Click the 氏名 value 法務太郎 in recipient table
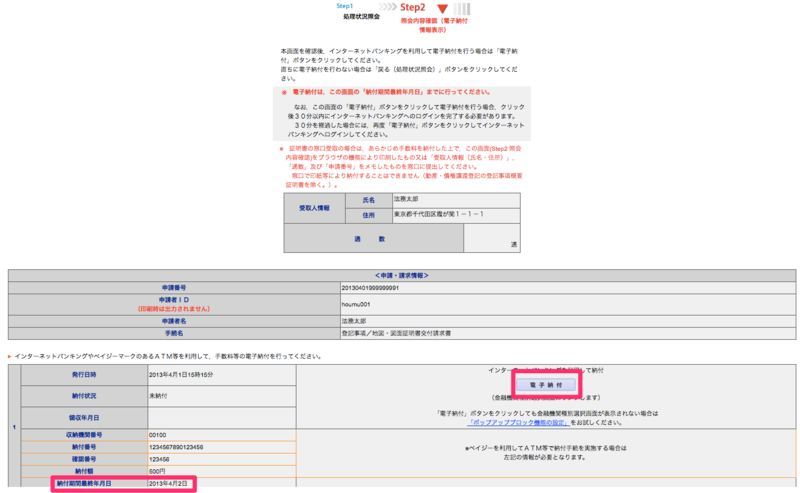Viewport: 800px width, 493px height. click(x=406, y=199)
